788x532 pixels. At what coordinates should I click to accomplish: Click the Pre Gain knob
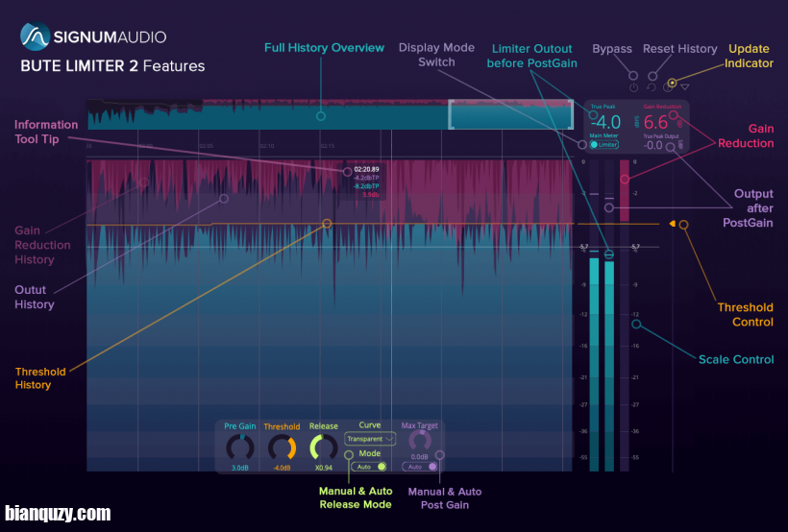(239, 447)
